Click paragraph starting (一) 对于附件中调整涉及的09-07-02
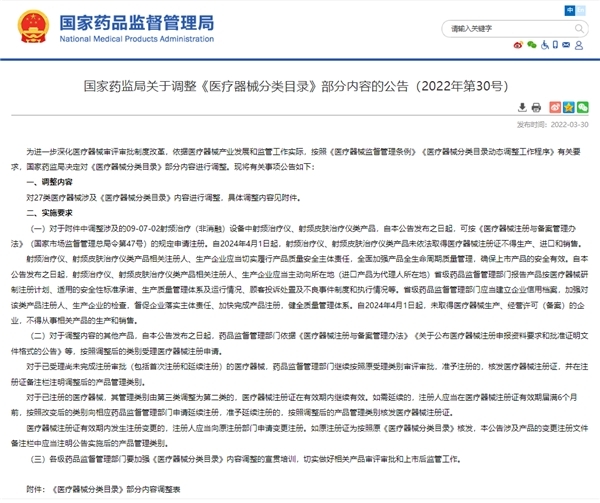This screenshot has width=600, height=503. (297, 236)
